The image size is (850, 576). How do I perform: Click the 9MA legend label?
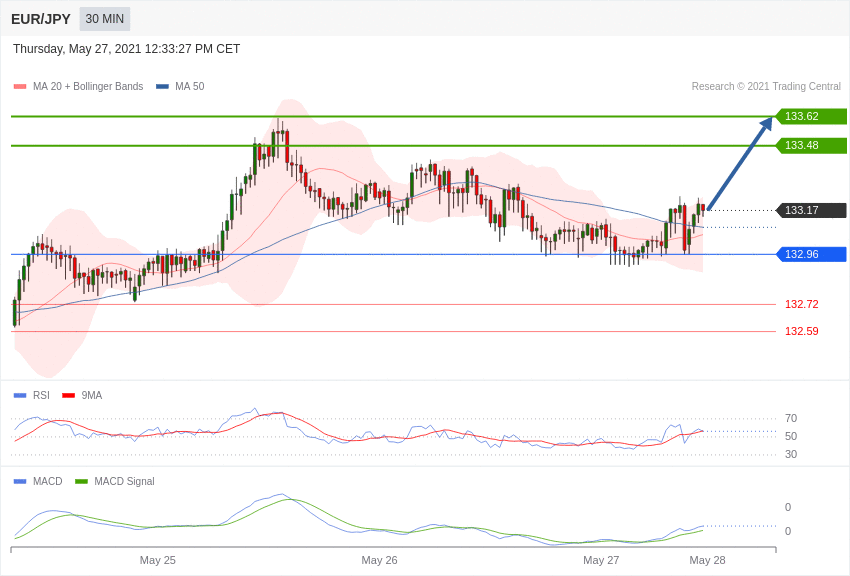tap(92, 396)
